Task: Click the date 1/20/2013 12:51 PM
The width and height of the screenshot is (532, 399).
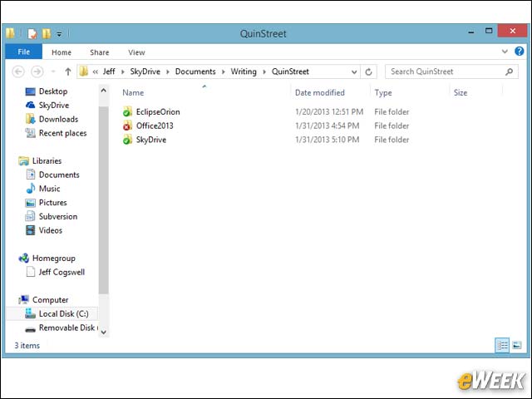Action: [329, 112]
